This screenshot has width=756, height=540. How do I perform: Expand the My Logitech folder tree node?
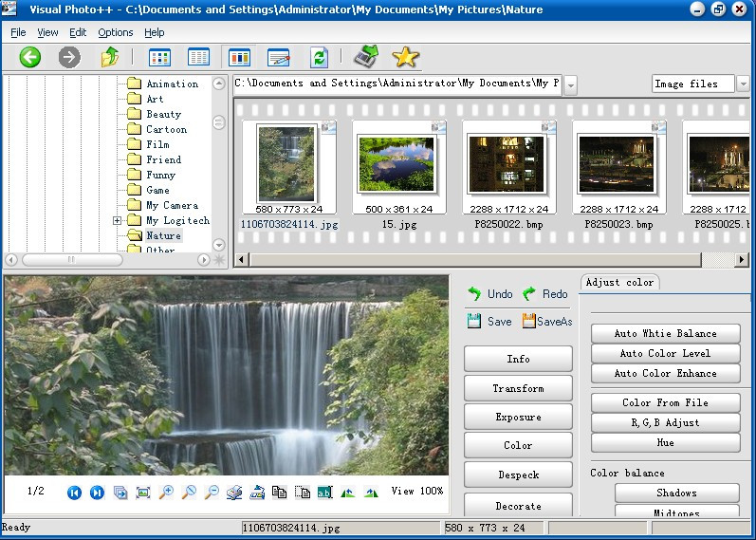[118, 220]
